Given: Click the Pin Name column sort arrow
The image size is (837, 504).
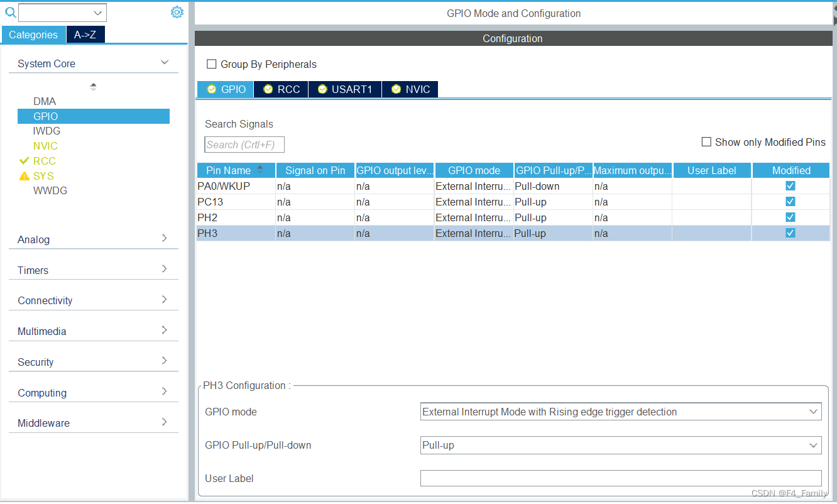Looking at the screenshot, I should click(x=260, y=170).
